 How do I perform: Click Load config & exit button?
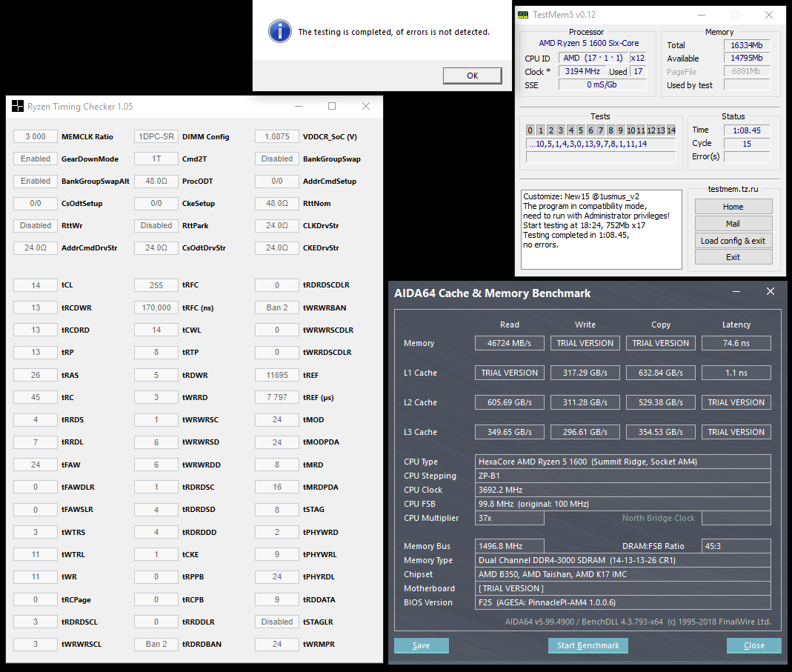tap(733, 241)
